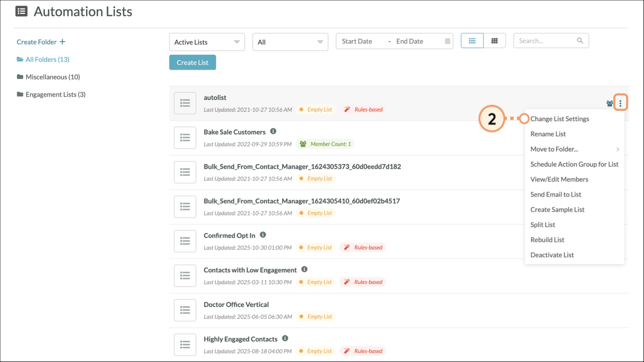
Task: Click the members icon on autolist row
Action: coord(609,103)
